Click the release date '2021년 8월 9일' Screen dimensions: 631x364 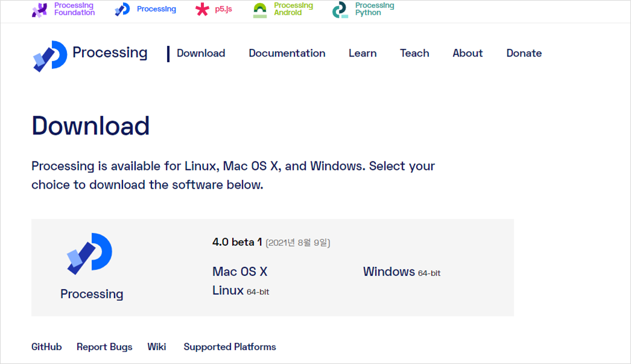pyautogui.click(x=298, y=242)
